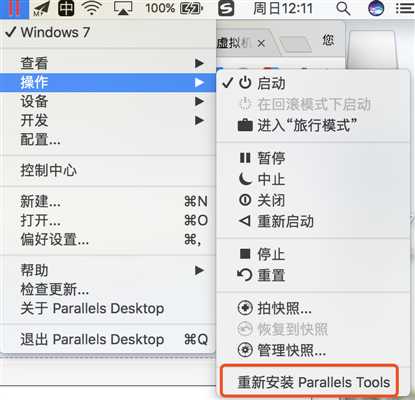This screenshot has height=400, width=415.
Task: Open Siri from the menu bar
Action: pyautogui.click(x=376, y=8)
